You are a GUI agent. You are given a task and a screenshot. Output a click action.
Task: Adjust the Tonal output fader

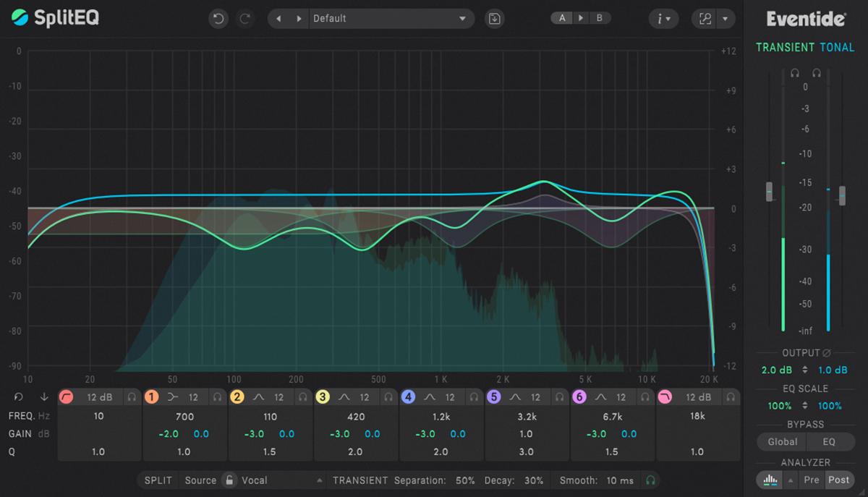(x=842, y=195)
